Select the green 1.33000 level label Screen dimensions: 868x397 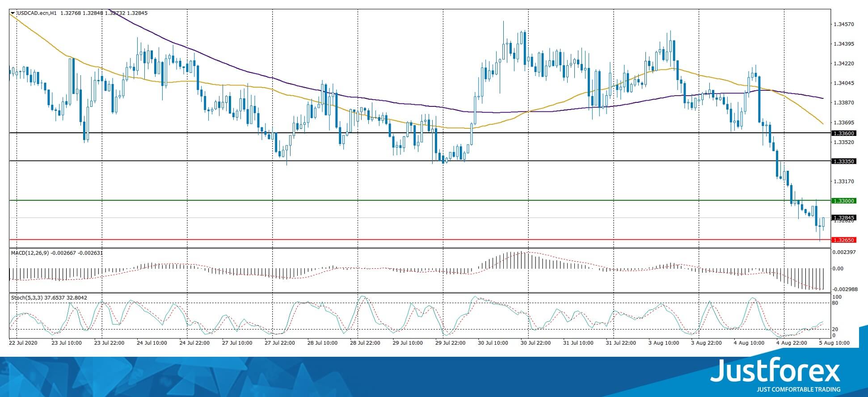843,201
